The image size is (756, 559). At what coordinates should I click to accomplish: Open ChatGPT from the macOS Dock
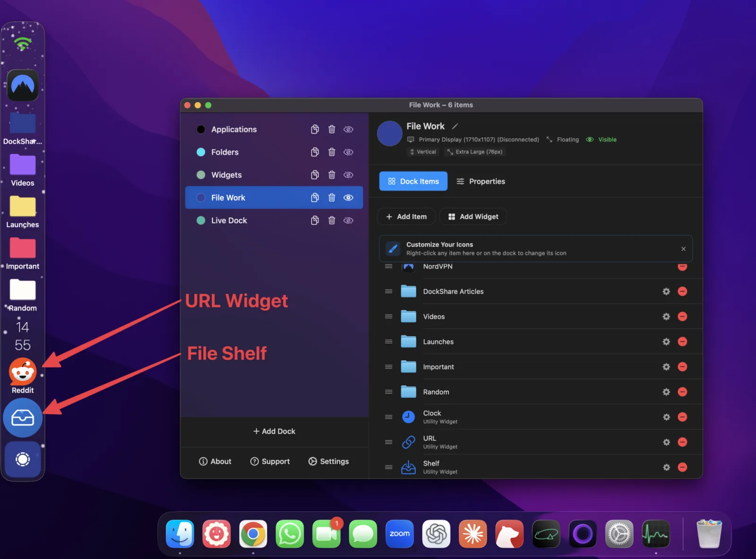tap(436, 534)
